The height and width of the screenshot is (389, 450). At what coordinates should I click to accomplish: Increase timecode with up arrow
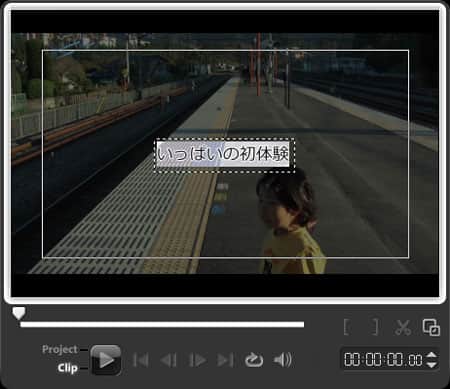click(432, 355)
